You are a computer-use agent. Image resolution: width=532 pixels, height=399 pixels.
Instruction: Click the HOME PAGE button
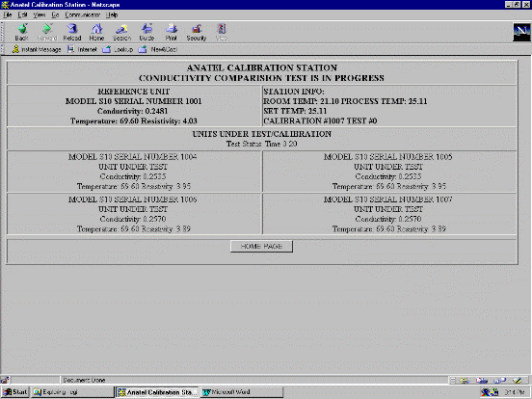point(261,247)
